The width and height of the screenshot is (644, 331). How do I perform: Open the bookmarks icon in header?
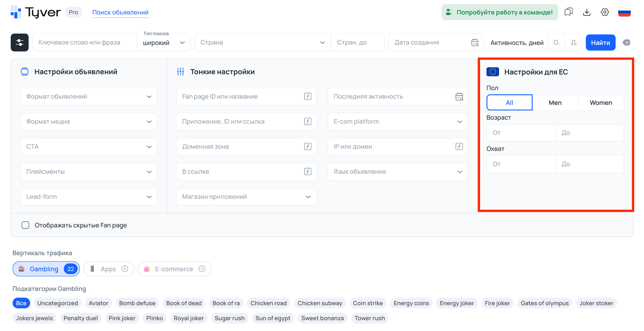(569, 12)
